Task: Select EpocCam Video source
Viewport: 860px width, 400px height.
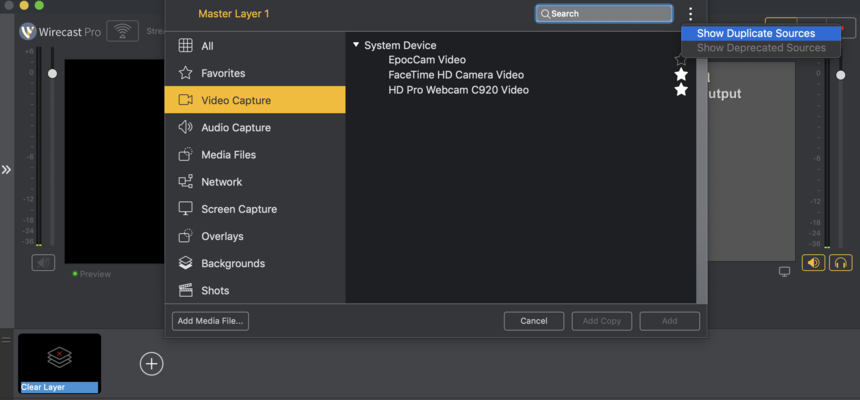Action: pos(427,60)
